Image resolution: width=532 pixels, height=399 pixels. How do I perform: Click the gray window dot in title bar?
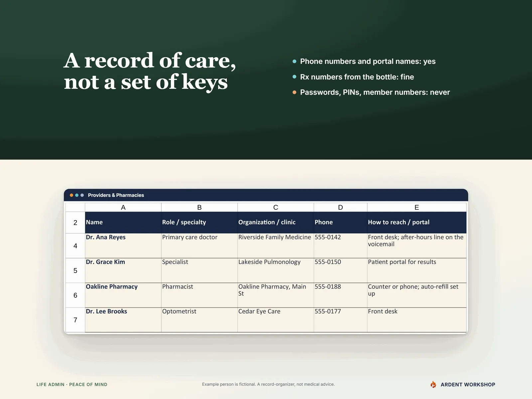(82, 195)
